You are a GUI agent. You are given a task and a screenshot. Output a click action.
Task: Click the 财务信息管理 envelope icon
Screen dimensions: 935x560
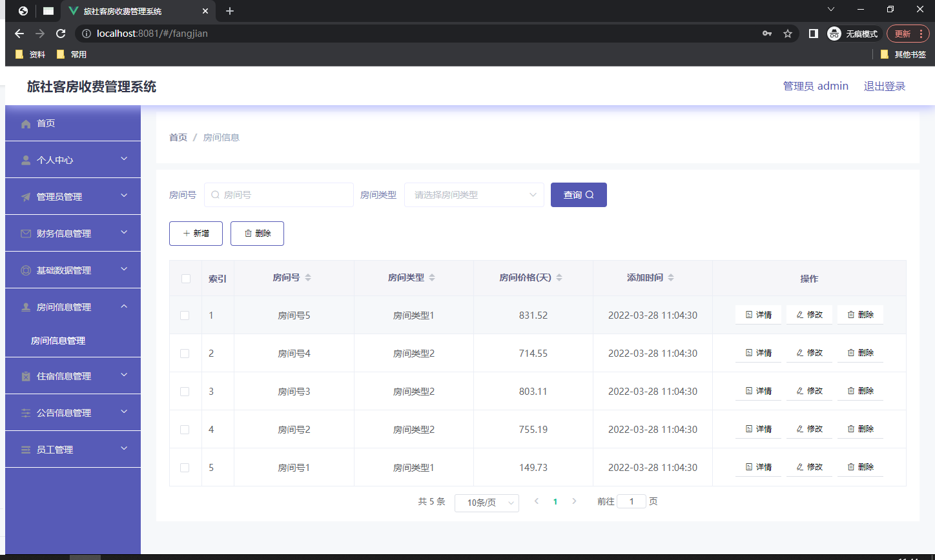(x=25, y=233)
